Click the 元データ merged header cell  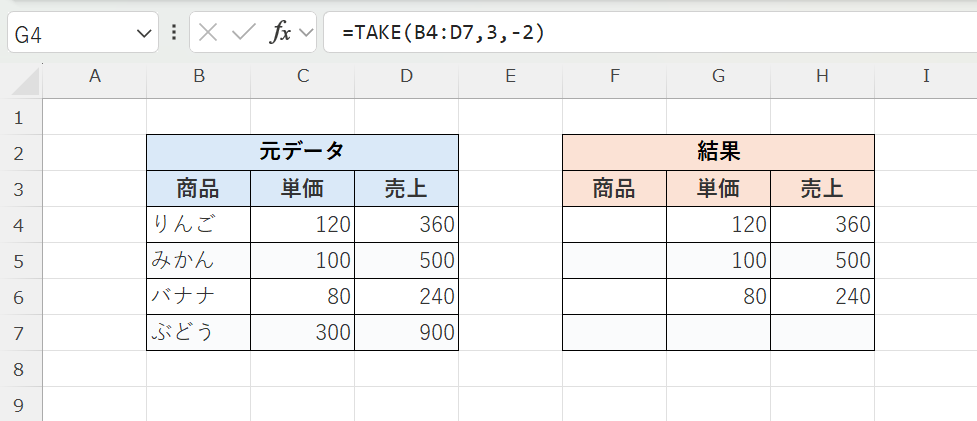coord(302,152)
